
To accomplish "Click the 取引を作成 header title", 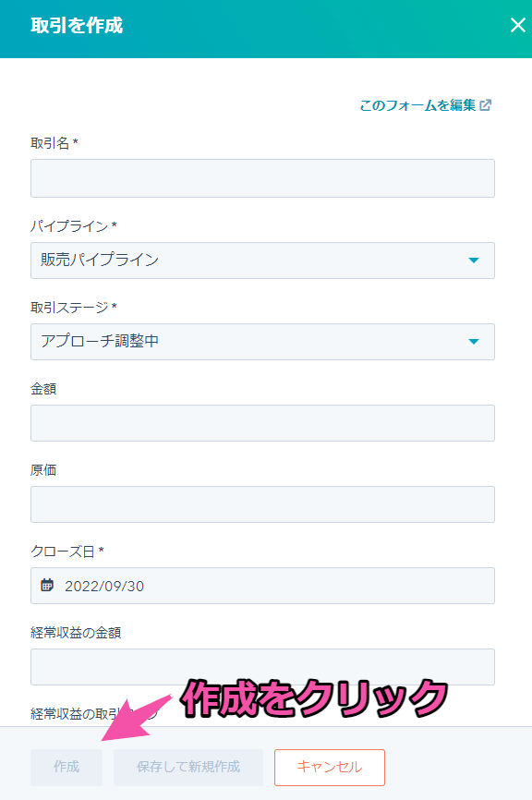I will pyautogui.click(x=77, y=25).
